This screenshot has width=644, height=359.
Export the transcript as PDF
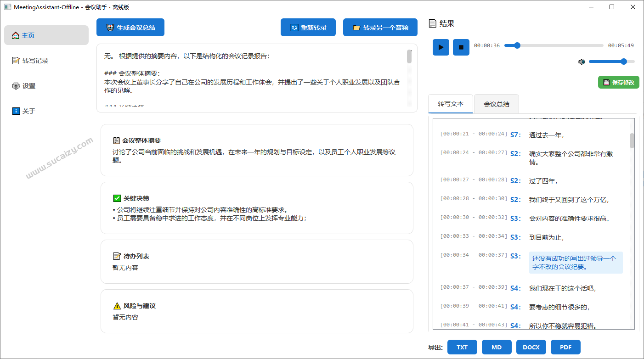click(565, 347)
